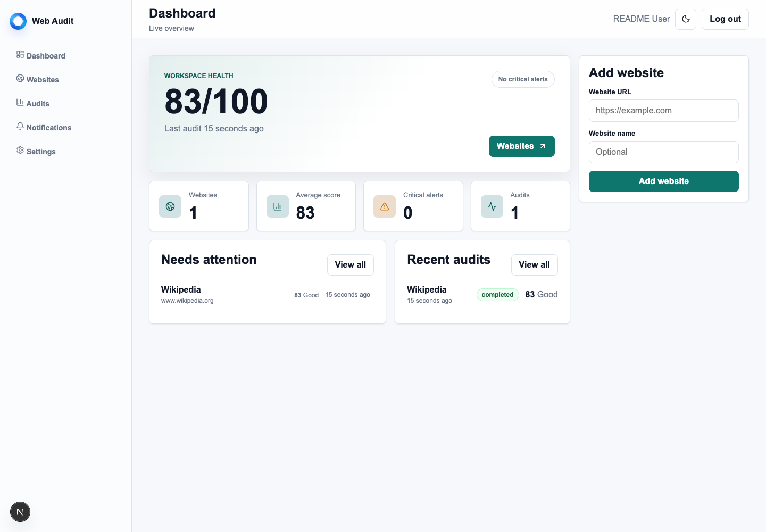Click the Average score chart icon
Image resolution: width=766 pixels, height=532 pixels.
278,206
